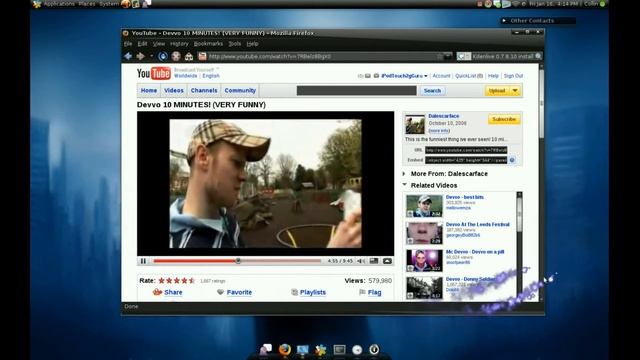Stop loading with the stop icon
Viewport: 640px width, 360px height.
[176, 56]
